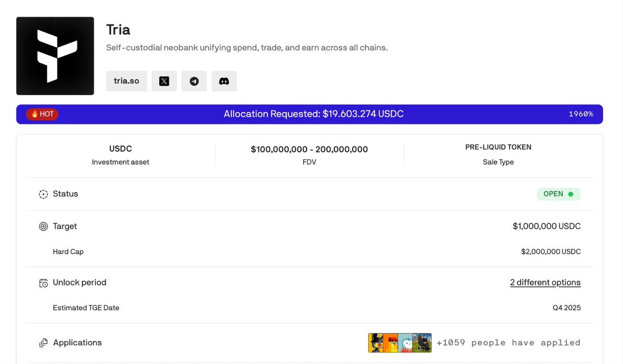Click the Applications stack icon
Screen dimensions: 623x364
(44, 343)
